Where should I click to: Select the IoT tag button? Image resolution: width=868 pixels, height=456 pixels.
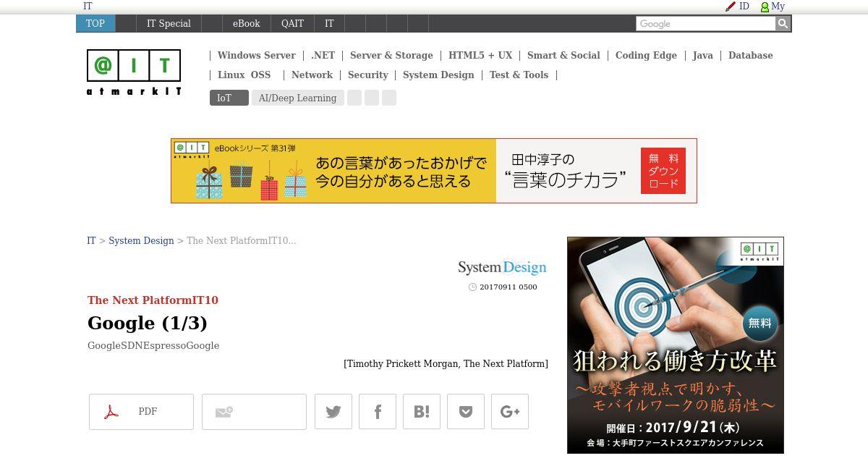coord(229,98)
